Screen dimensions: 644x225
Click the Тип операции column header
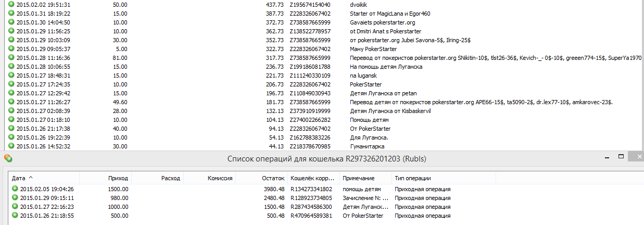(412, 178)
